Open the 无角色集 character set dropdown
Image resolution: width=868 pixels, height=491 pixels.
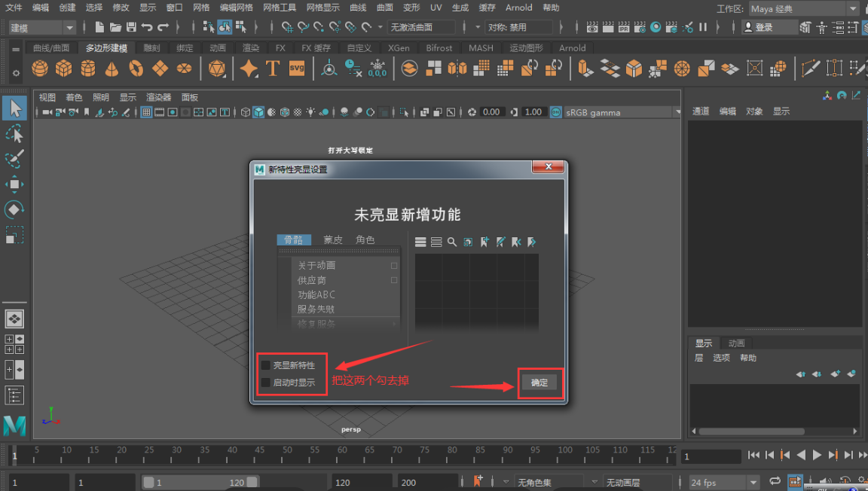click(549, 482)
